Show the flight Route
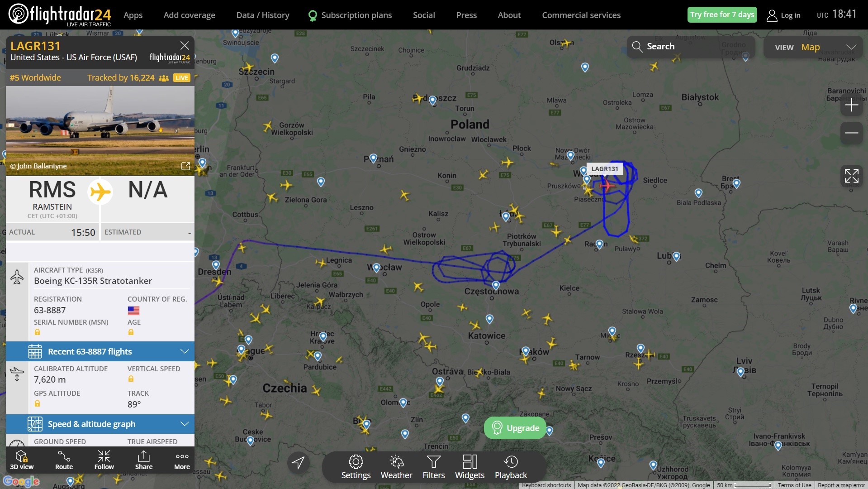Viewport: 868px width, 489px height. (64, 460)
